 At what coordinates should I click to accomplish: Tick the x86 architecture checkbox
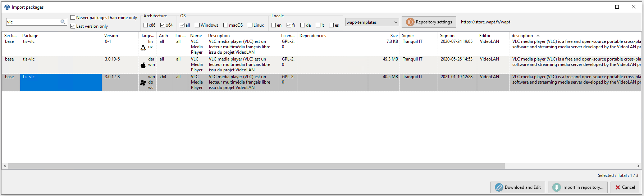point(146,25)
